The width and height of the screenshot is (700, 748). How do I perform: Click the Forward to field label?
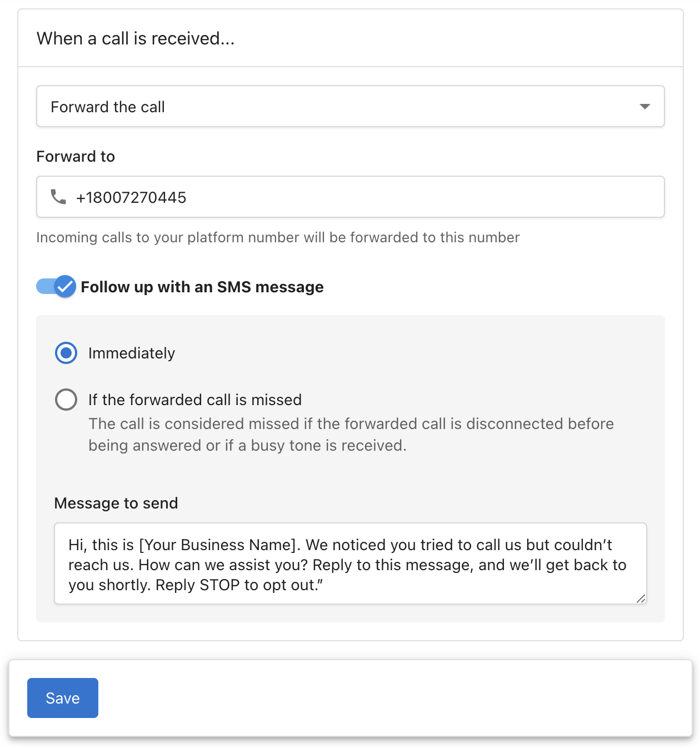pyautogui.click(x=76, y=156)
